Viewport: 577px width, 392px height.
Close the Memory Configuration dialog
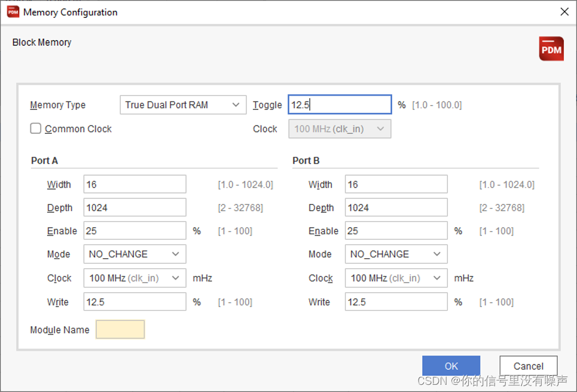[564, 11]
